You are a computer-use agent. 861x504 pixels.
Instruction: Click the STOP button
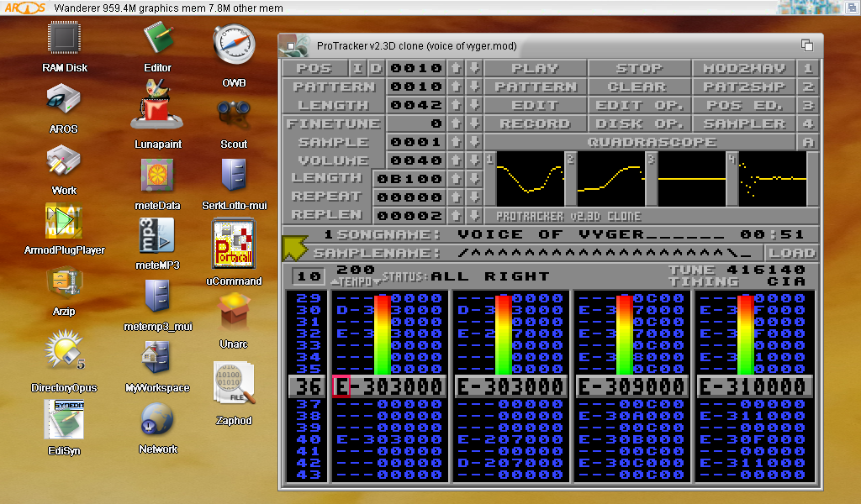click(x=639, y=68)
